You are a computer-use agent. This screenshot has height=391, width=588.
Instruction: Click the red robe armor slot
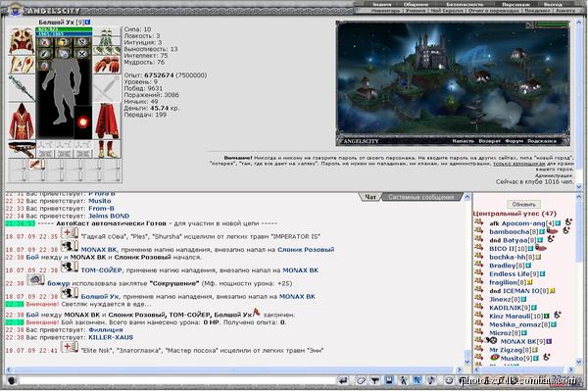click(x=22, y=122)
